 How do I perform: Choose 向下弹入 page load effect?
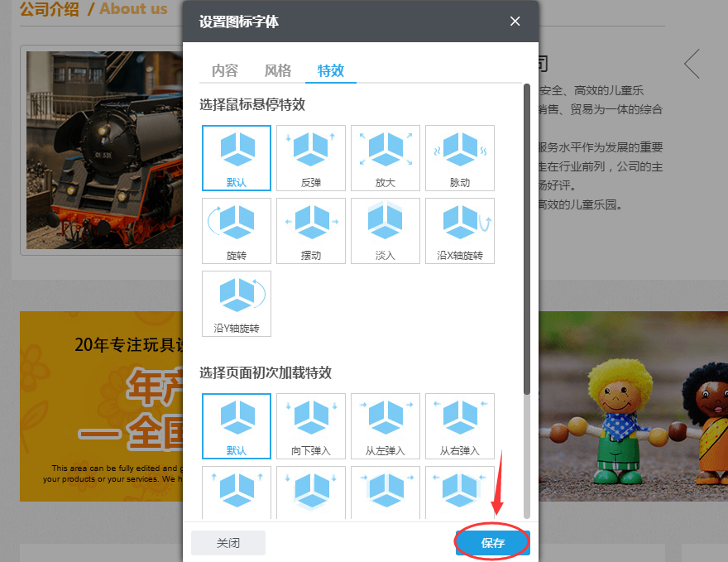(x=311, y=426)
